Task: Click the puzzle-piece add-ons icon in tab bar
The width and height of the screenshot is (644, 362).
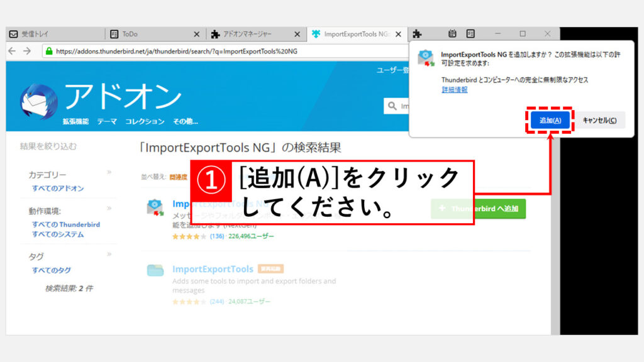Action: tap(418, 34)
